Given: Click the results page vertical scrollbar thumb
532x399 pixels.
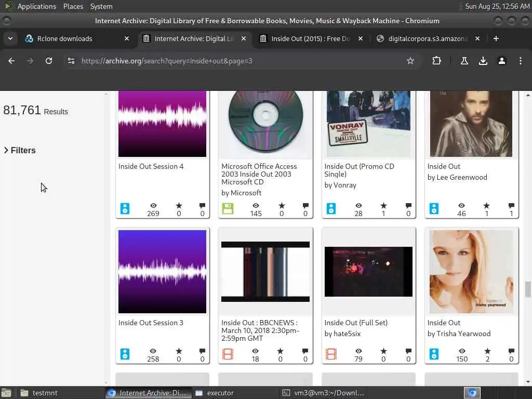Looking at the screenshot, I should [528, 289].
